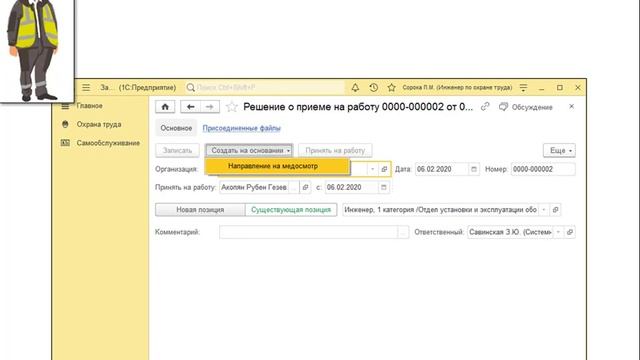640x360 pixels.
Task: Click Принять на работу employee field
Action: 253,187
